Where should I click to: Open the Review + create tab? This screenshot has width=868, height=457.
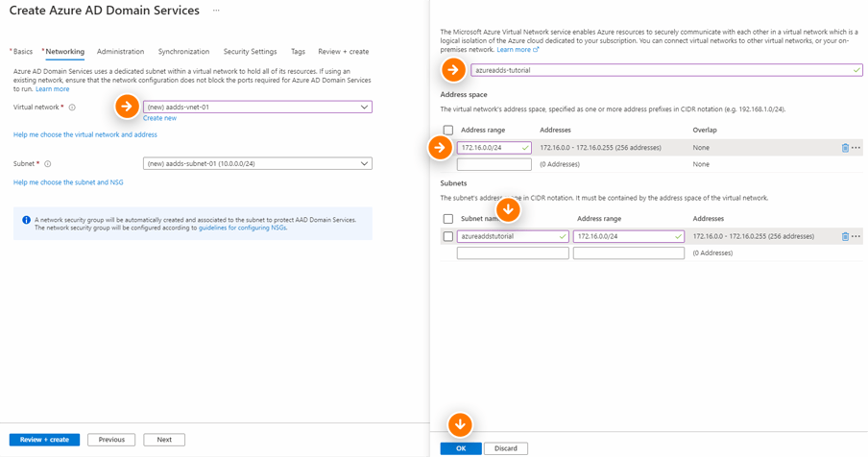343,52
